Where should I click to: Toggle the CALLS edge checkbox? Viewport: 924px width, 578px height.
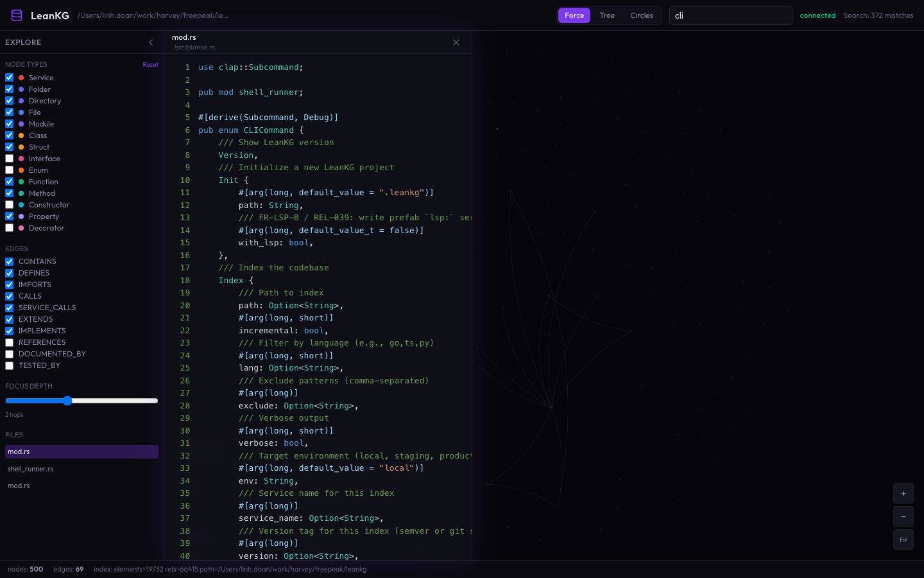(9, 296)
